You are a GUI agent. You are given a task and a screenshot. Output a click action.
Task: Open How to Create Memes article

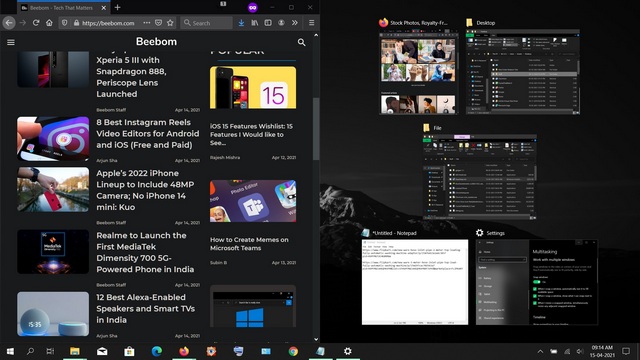249,244
